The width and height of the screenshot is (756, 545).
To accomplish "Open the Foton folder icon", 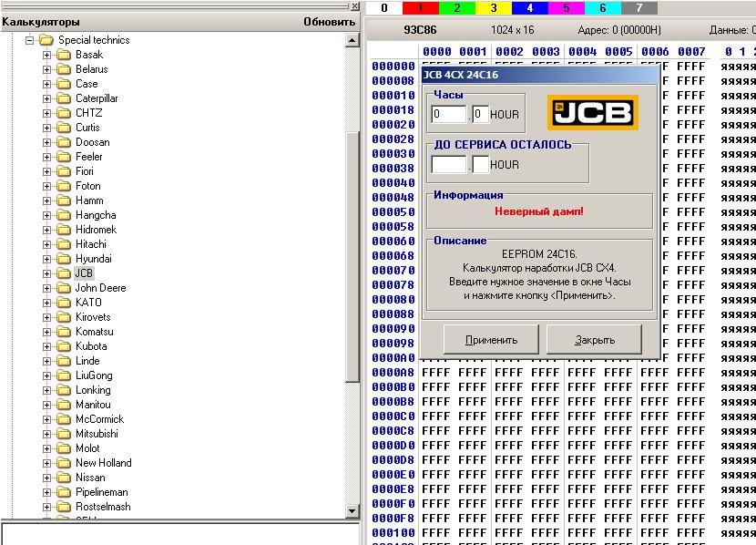I will point(64,186).
